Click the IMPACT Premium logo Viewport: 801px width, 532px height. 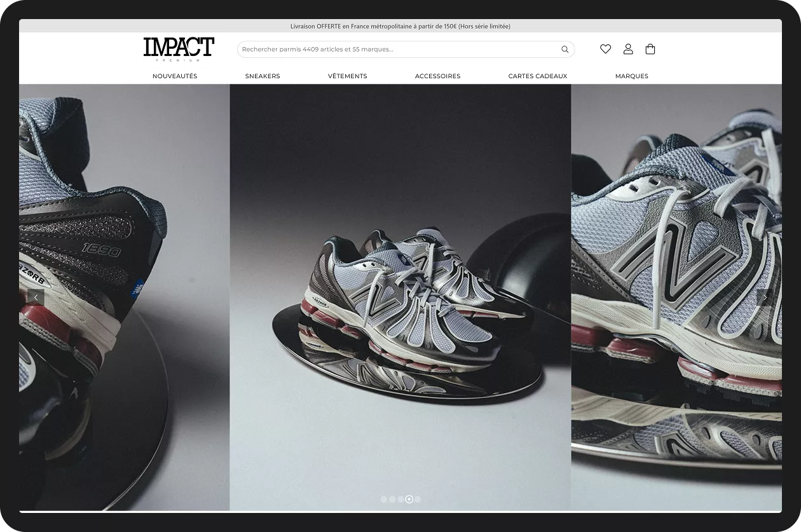pos(179,49)
